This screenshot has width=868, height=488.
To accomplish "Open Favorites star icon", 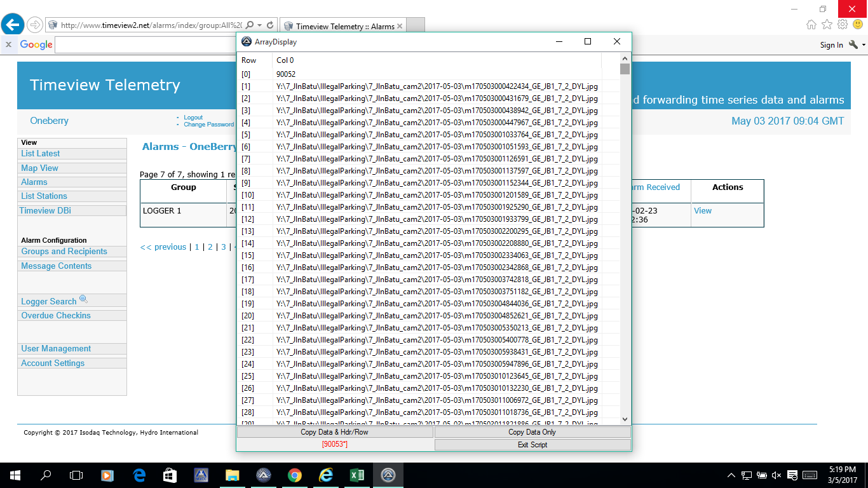I will click(x=827, y=24).
